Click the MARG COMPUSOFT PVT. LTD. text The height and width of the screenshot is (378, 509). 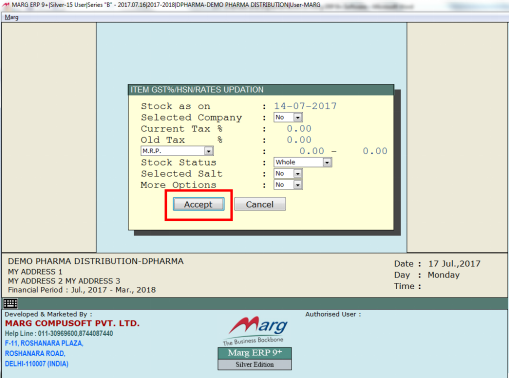(72, 323)
